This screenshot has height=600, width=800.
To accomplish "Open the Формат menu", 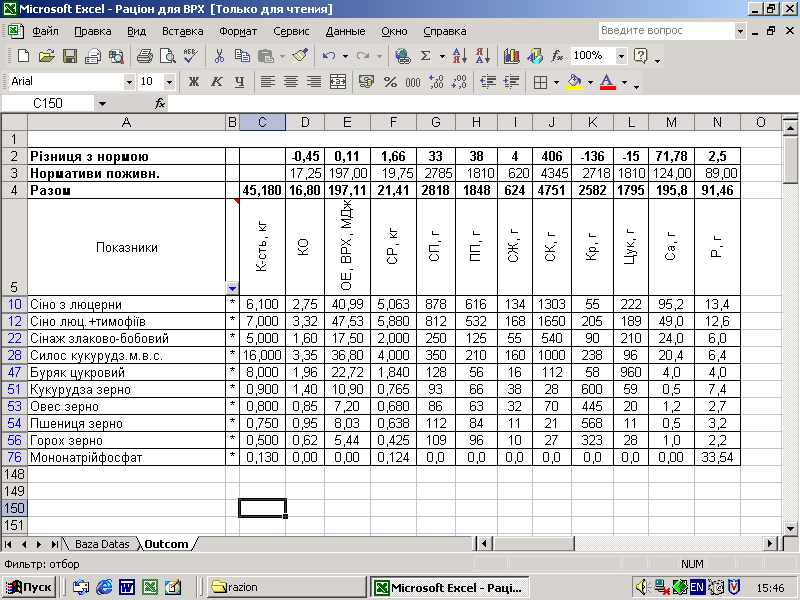I will 238,31.
